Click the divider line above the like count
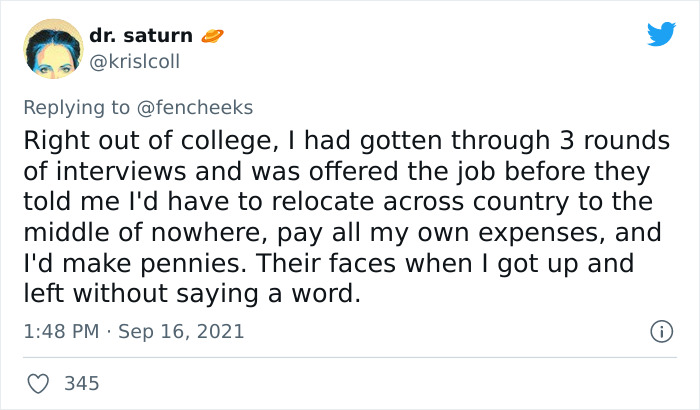Image resolution: width=700 pixels, height=410 pixels. (349, 357)
